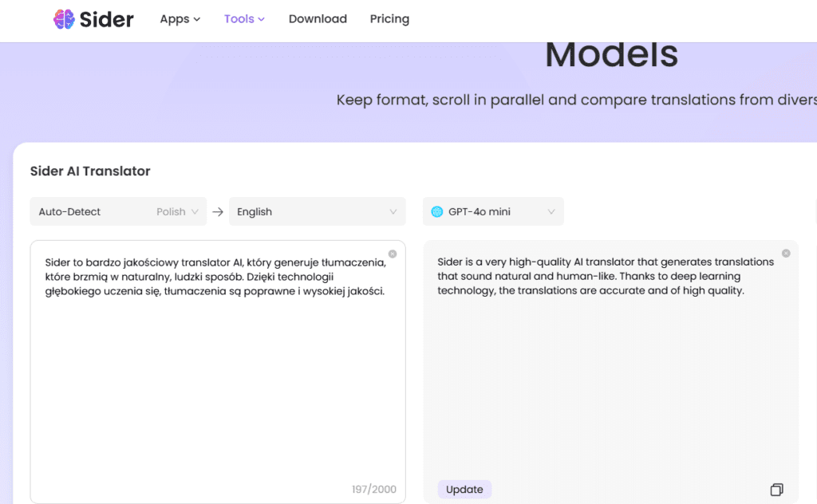
Task: Clear the Polish source text
Action: click(393, 254)
